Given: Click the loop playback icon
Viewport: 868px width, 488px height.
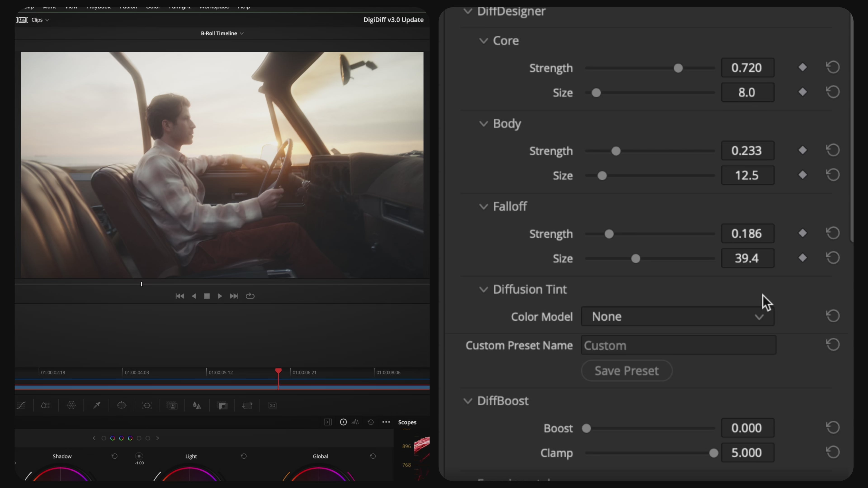Looking at the screenshot, I should pos(250,296).
